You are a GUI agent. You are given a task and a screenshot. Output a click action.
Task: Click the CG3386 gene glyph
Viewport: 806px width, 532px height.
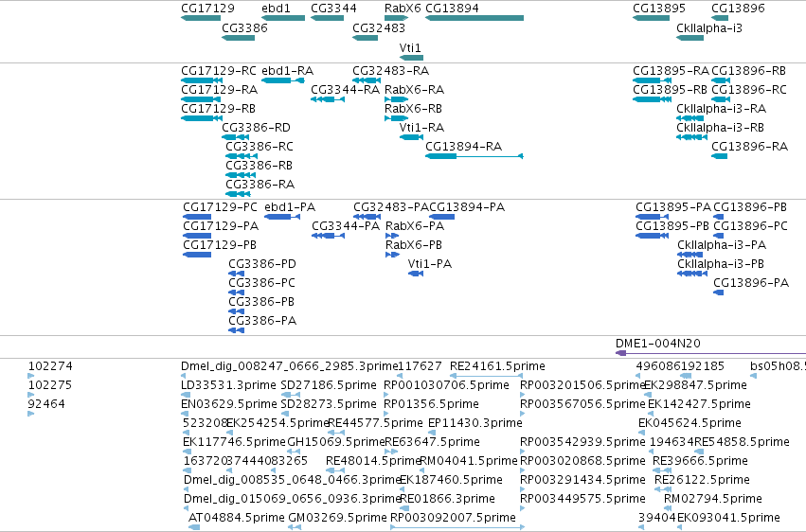click(x=238, y=38)
